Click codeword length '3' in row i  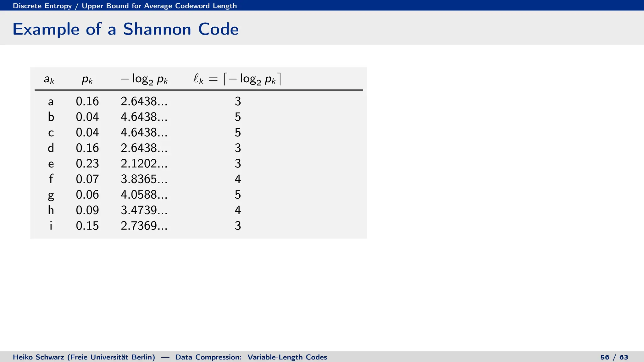[x=238, y=226]
